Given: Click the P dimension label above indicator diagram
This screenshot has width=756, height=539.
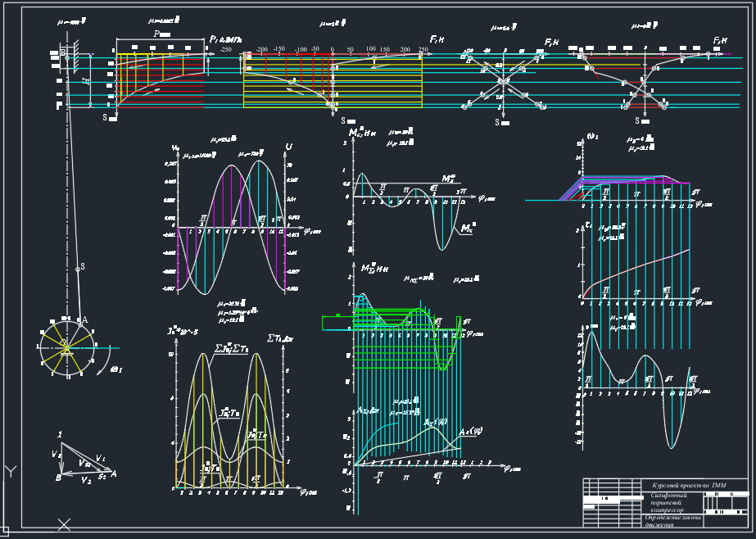Looking at the screenshot, I should [161, 34].
